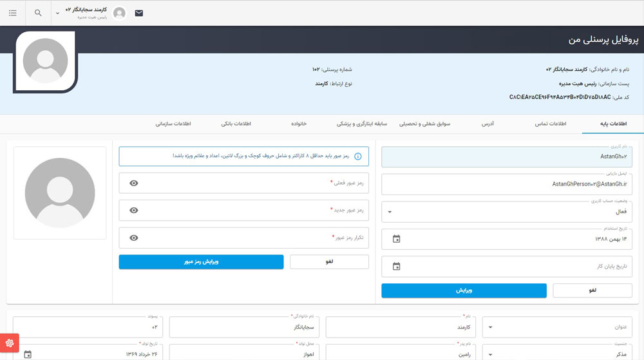Click the red settings gear button
This screenshot has height=360, width=644.
tap(10, 343)
